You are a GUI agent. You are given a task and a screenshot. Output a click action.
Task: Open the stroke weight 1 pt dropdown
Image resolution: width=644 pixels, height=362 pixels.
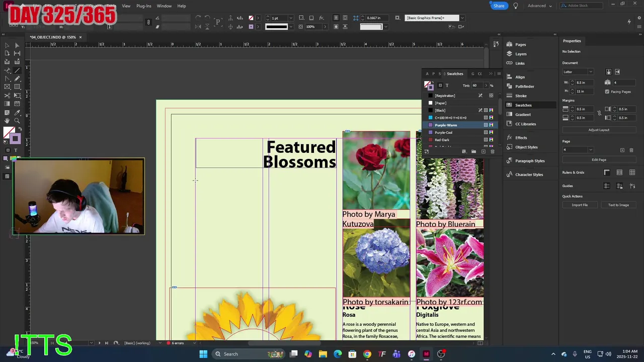(290, 18)
